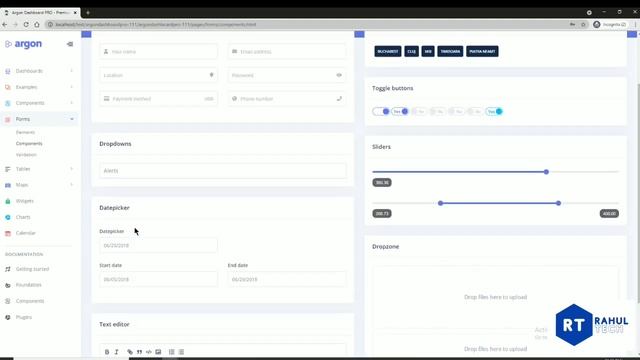Open the Calendar page
640x360 pixels.
(x=26, y=233)
